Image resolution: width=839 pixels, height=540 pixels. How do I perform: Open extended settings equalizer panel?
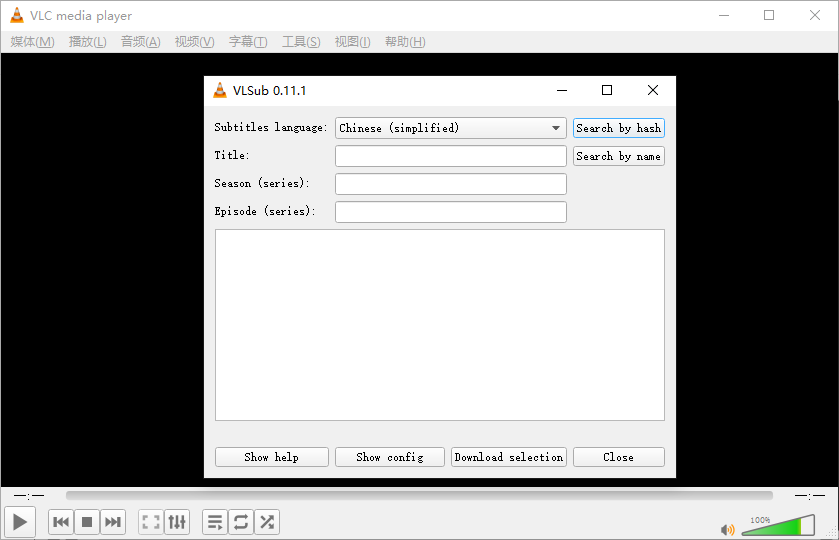tap(177, 522)
